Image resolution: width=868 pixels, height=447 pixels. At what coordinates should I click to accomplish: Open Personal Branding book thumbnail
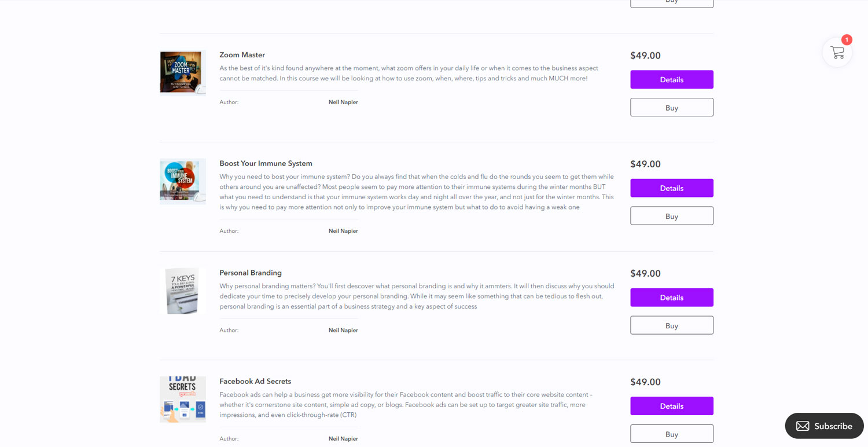(183, 291)
